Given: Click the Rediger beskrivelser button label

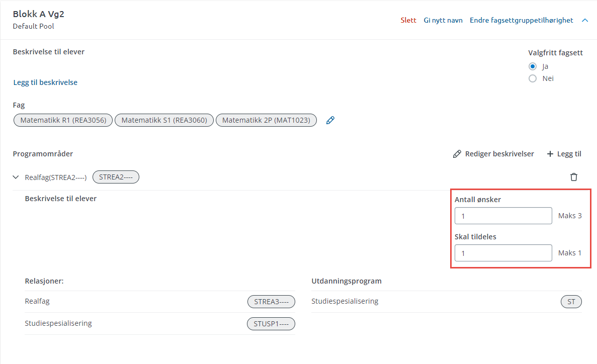Looking at the screenshot, I should click(499, 154).
